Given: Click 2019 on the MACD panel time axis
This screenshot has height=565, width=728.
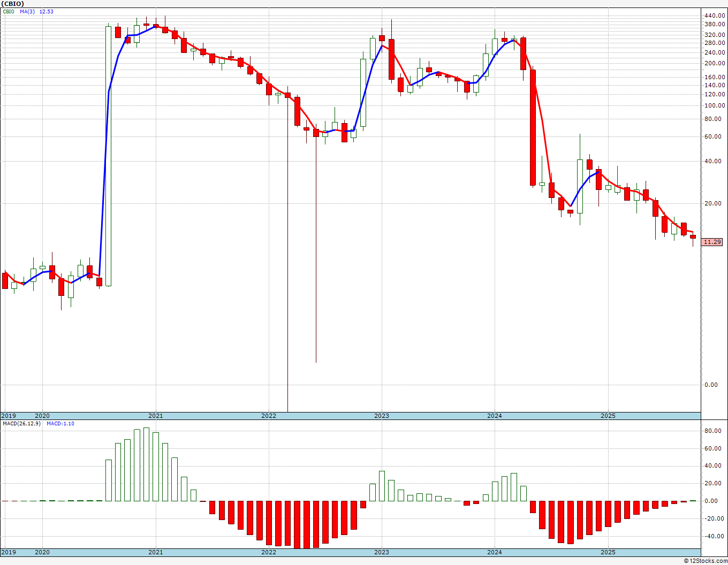Looking at the screenshot, I should tap(9, 552).
